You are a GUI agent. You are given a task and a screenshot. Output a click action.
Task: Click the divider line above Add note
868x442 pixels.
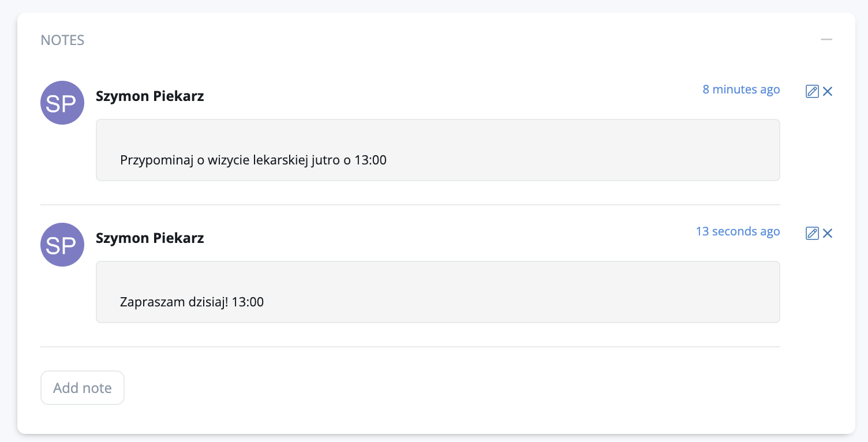(x=410, y=347)
